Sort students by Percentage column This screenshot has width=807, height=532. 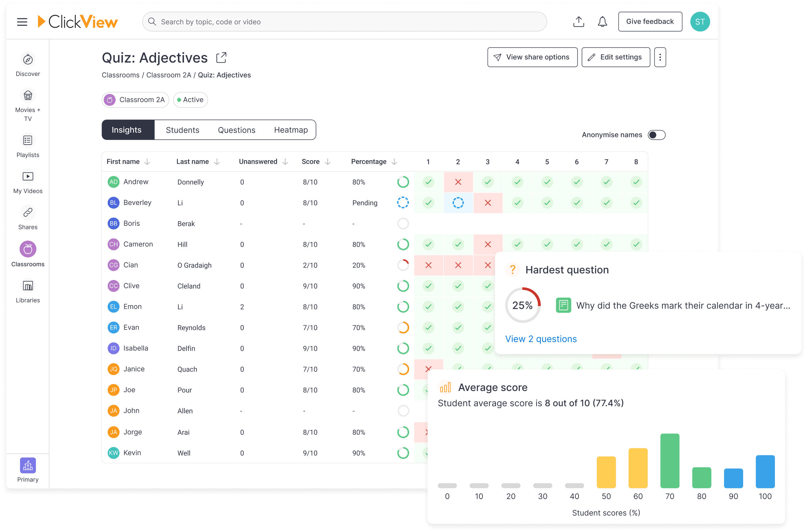(394, 161)
